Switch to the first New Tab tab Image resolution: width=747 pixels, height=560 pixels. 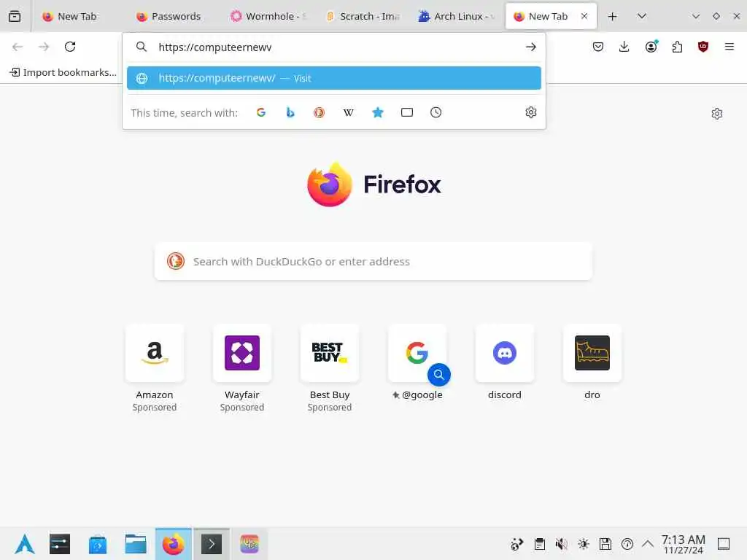coord(77,16)
